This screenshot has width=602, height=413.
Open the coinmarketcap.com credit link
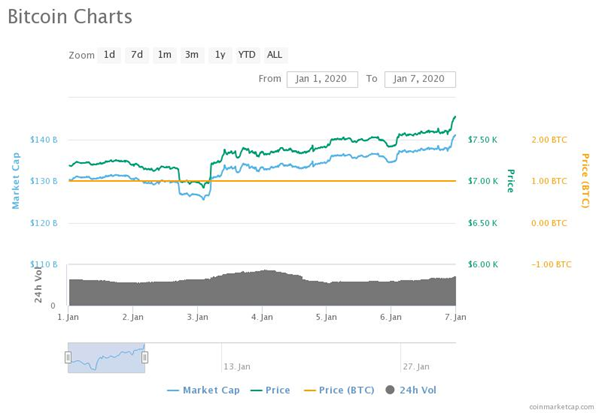coord(561,407)
